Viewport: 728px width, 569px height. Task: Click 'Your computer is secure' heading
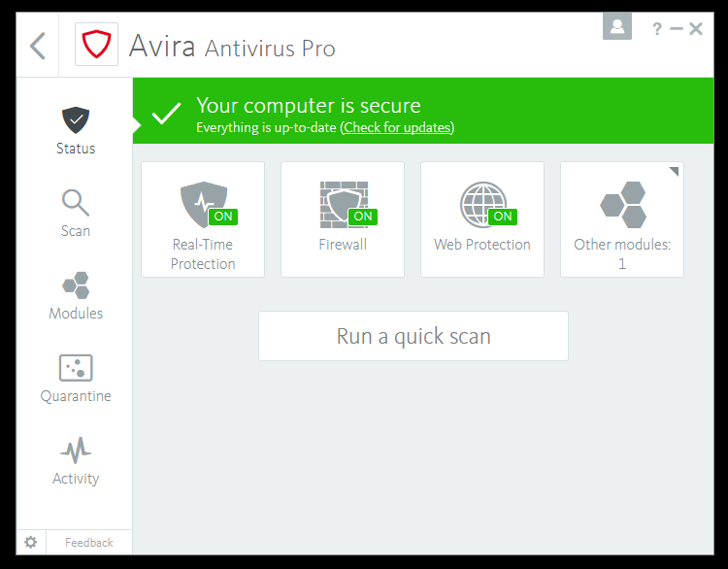click(309, 106)
